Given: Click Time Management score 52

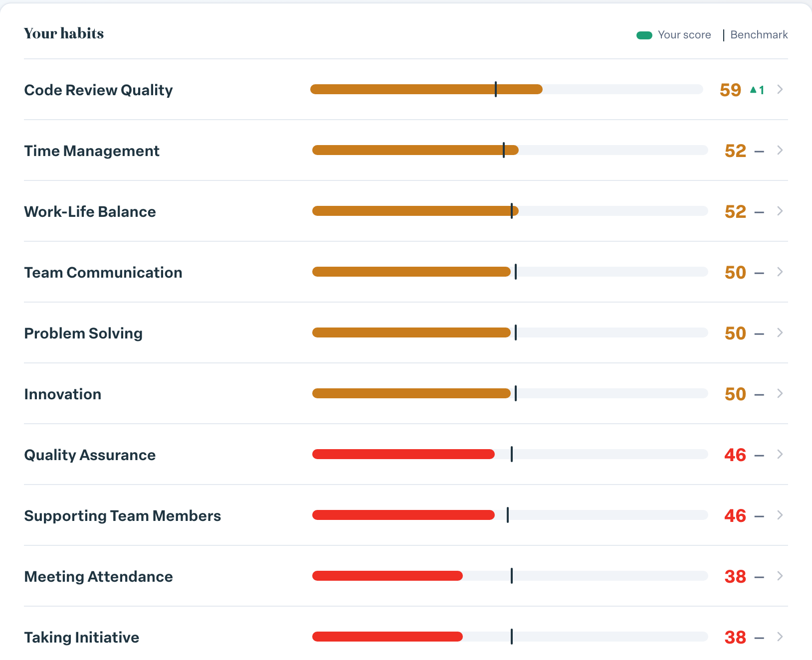Looking at the screenshot, I should (x=736, y=151).
